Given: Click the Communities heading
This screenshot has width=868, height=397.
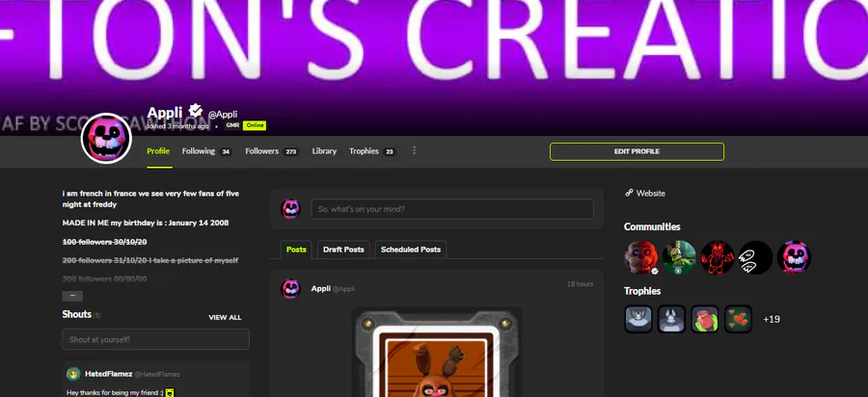Looking at the screenshot, I should click(652, 226).
